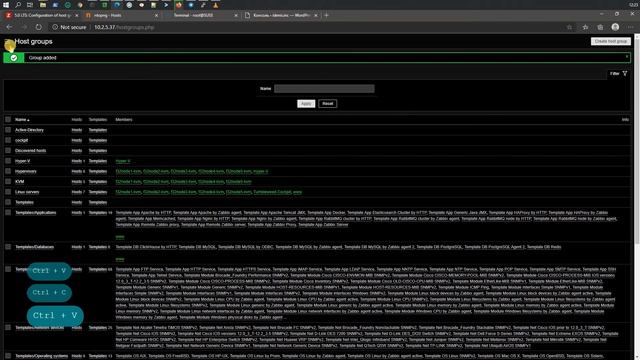Select the Hypervisors group checkbox
The image size is (640, 360).
coord(8,171)
